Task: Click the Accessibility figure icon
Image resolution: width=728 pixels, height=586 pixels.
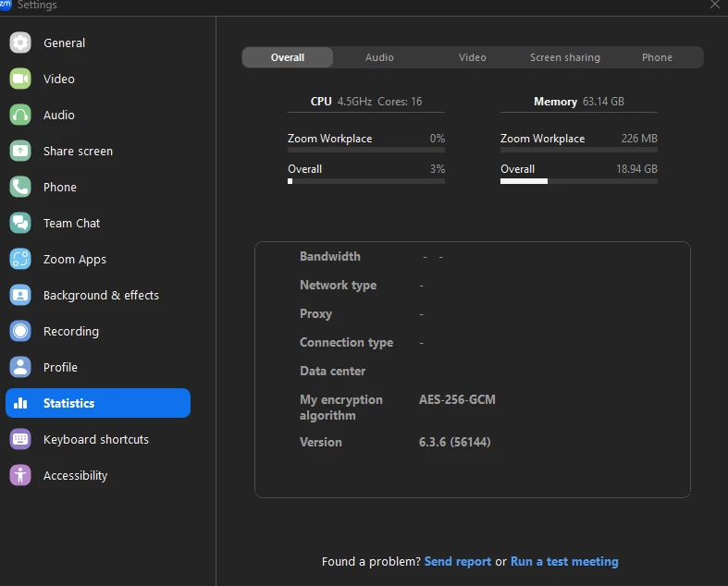Action: (20, 475)
